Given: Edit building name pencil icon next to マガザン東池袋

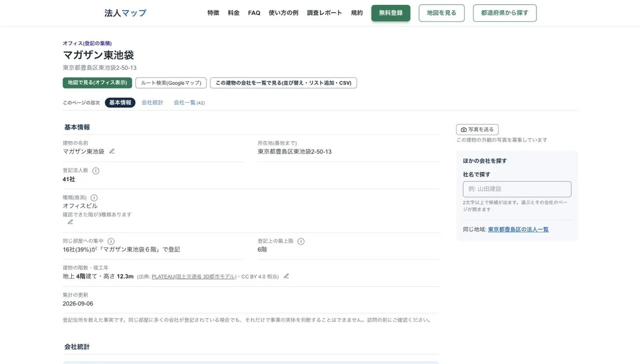Looking at the screenshot, I should point(112,151).
